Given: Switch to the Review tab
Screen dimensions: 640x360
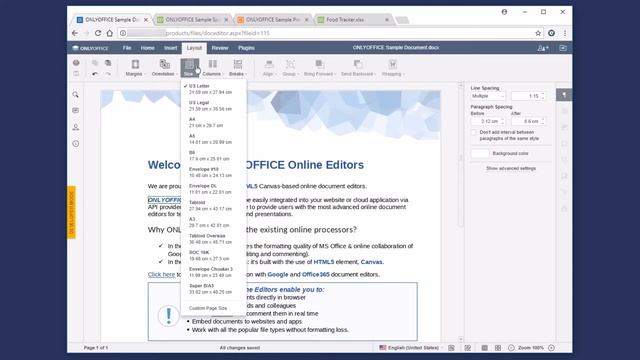Looking at the screenshot, I should tap(220, 48).
